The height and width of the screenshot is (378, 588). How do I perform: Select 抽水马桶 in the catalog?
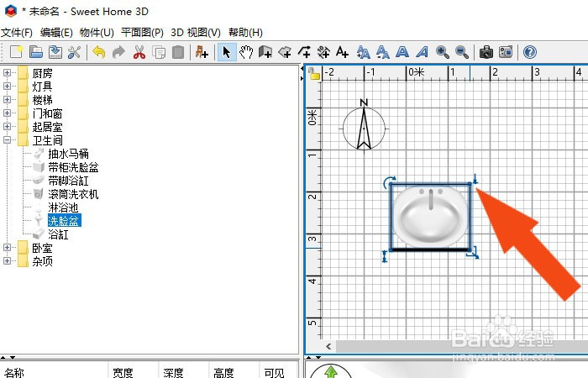[68, 154]
